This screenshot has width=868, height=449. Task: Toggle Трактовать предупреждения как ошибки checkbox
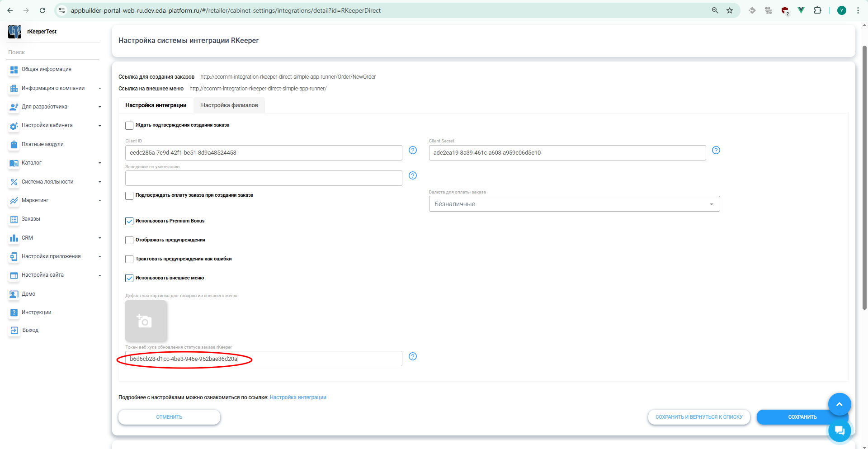[x=129, y=259]
